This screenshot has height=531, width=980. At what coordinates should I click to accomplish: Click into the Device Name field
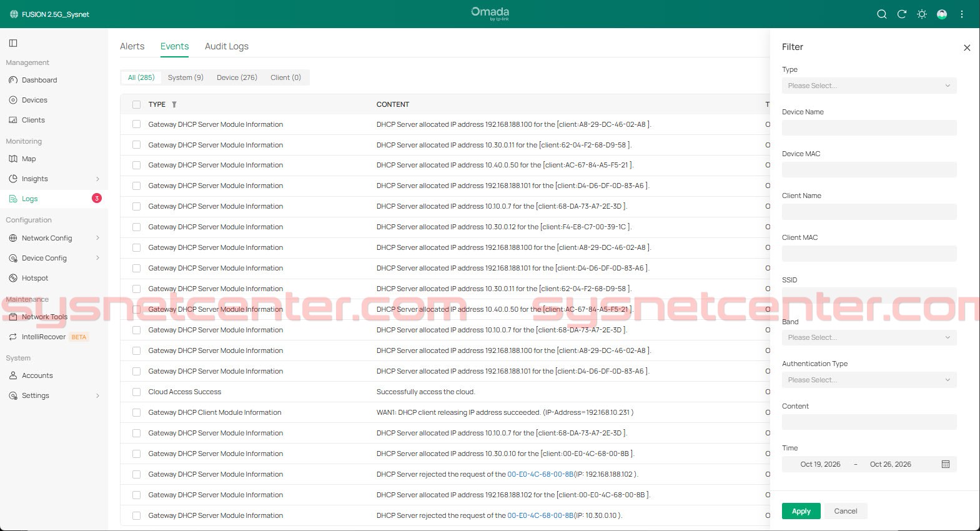[x=869, y=127]
